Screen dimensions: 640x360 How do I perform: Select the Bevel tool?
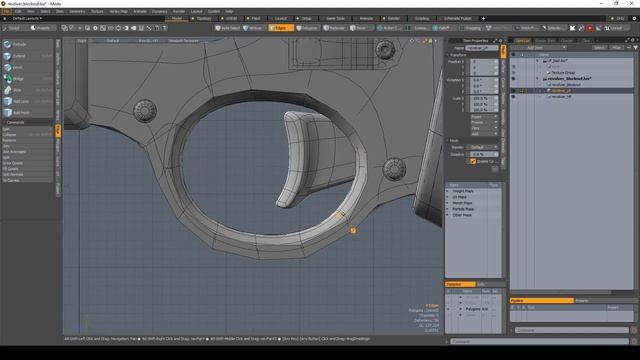(27, 67)
